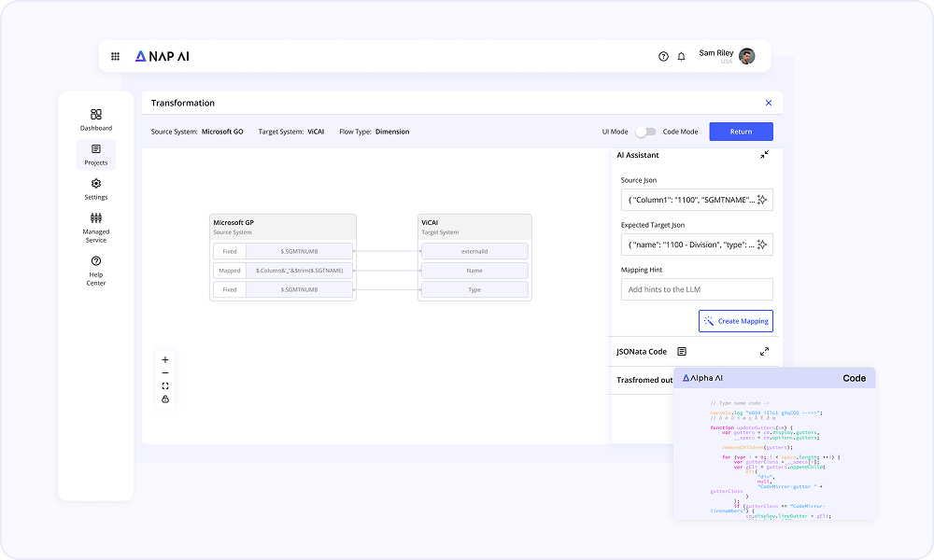
Task: Toggle between UI Mode and Code Mode
Action: point(645,132)
